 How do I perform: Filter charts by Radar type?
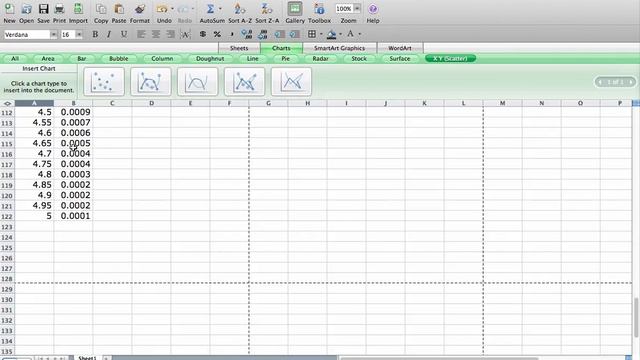point(320,59)
